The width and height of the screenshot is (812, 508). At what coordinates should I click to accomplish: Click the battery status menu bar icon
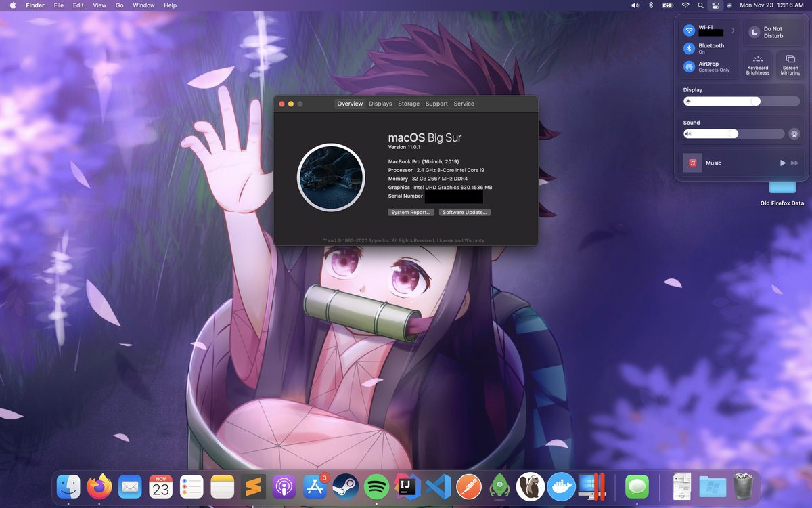668,5
